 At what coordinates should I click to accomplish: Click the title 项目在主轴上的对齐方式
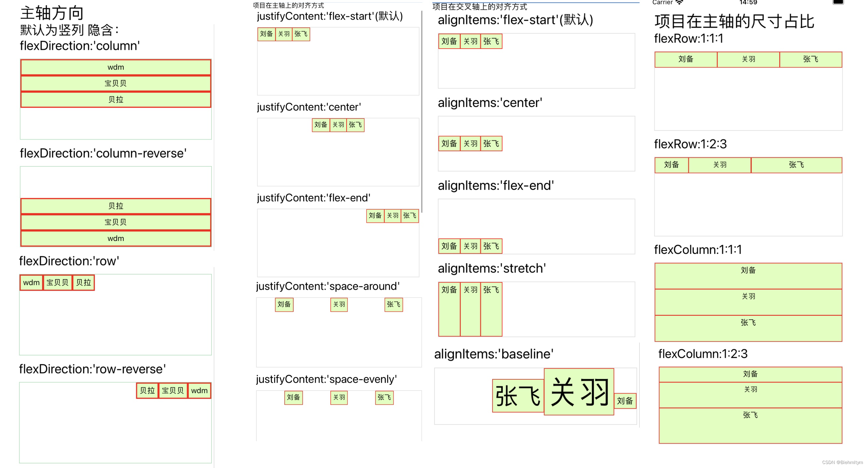(x=288, y=5)
